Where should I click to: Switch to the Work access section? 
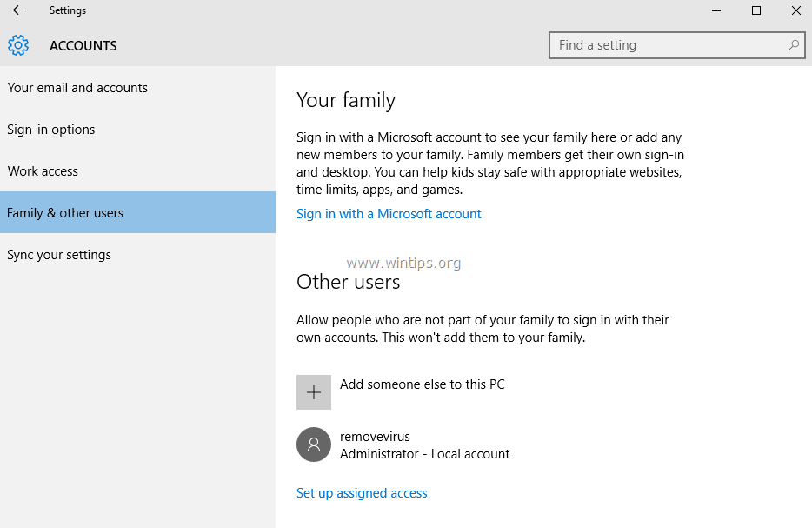pyautogui.click(x=43, y=170)
